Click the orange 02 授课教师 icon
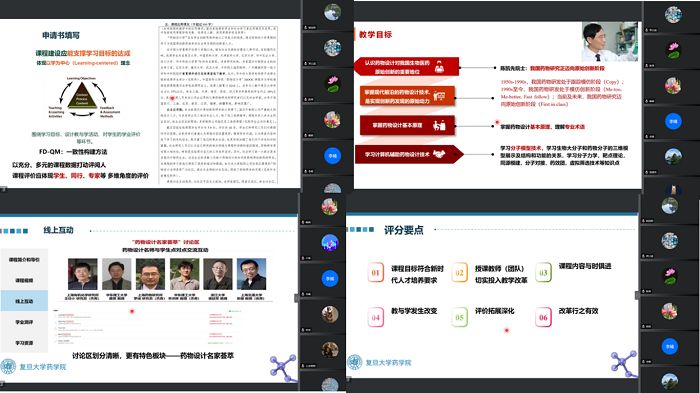The height and width of the screenshot is (393, 700). pyautogui.click(x=459, y=273)
